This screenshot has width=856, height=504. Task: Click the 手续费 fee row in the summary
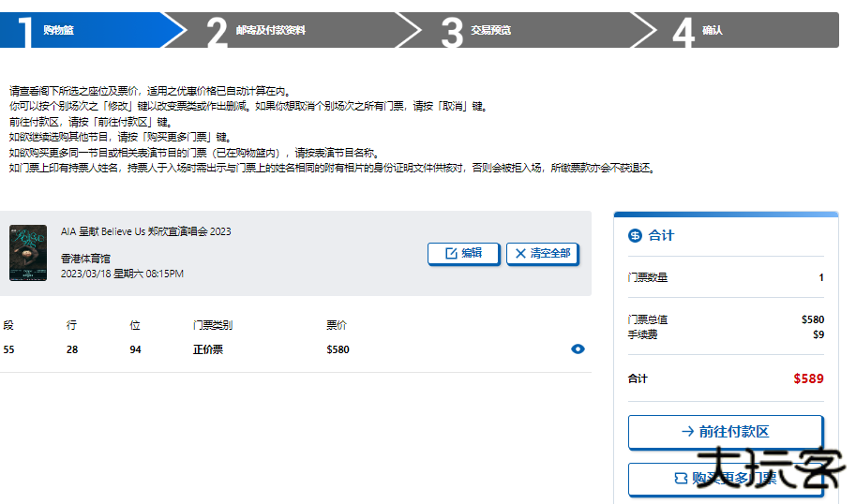pos(642,334)
